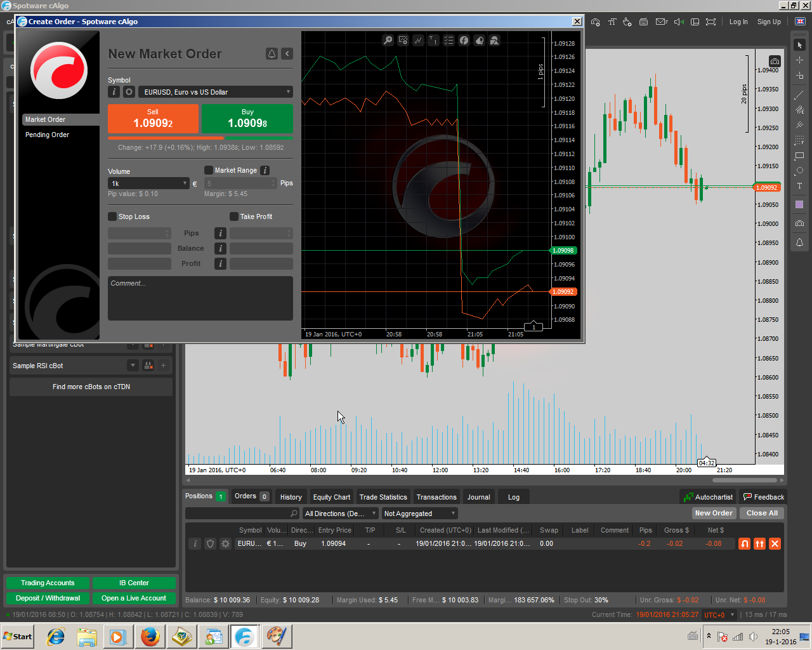812x650 pixels.
Task: Select the trend line drawing tool
Action: 799,95
